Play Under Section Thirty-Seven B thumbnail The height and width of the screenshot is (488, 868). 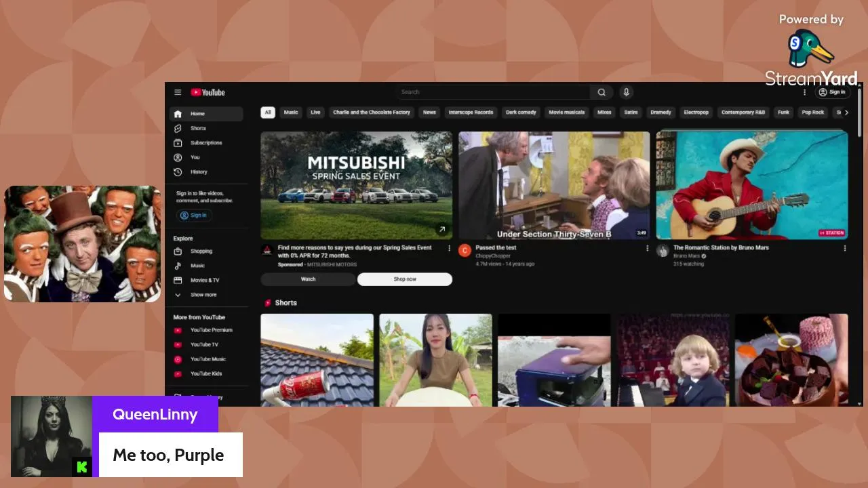click(x=554, y=185)
